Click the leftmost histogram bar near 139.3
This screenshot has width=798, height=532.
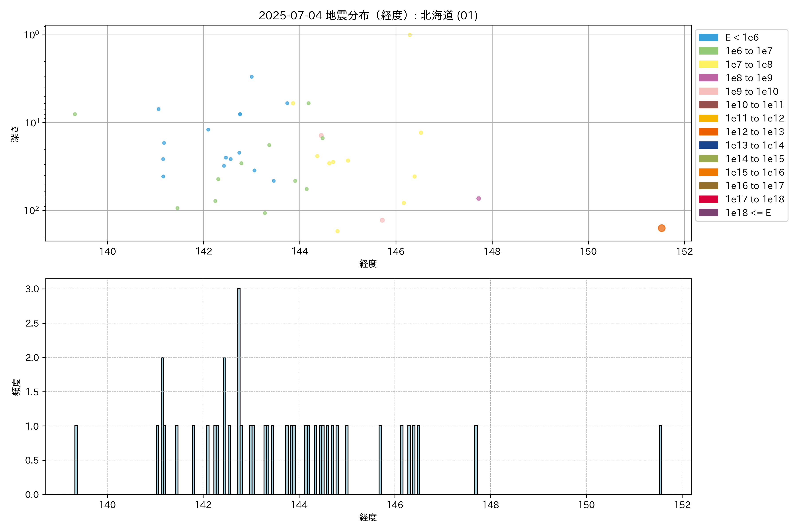[76, 460]
